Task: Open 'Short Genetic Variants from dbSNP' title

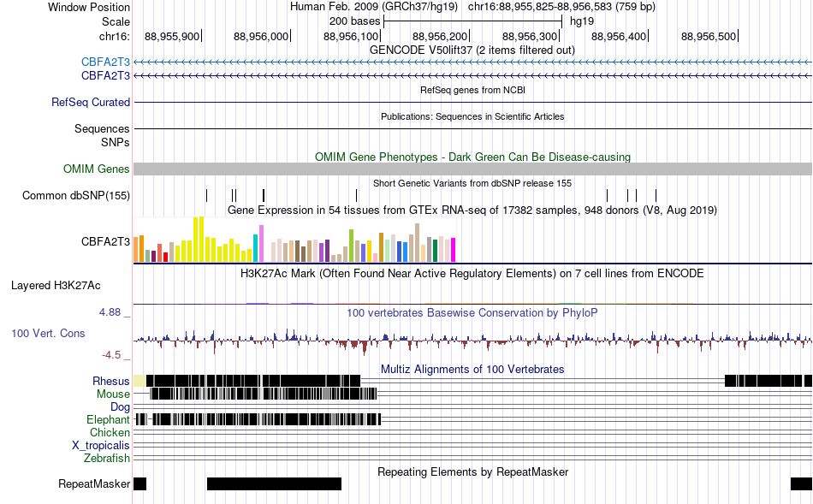Action: pyautogui.click(x=472, y=183)
